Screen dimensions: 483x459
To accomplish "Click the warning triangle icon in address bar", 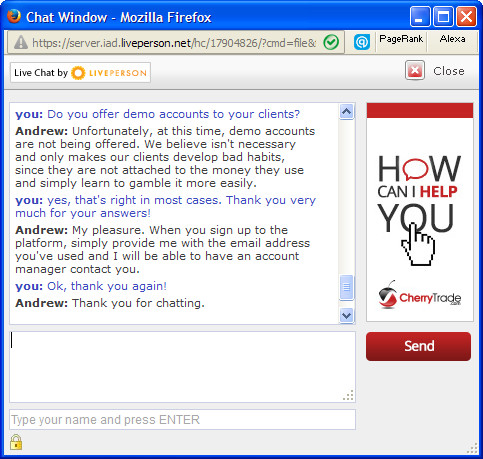I will [x=21, y=43].
